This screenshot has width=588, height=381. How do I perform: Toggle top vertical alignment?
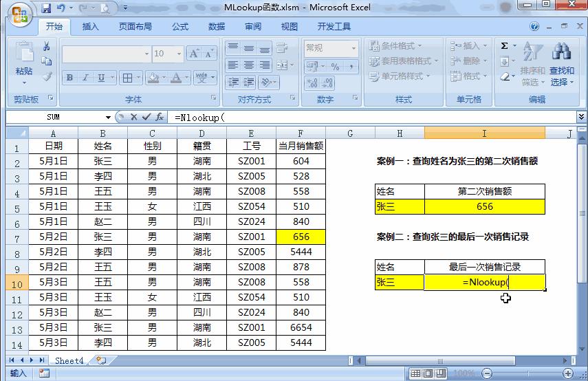coord(233,47)
